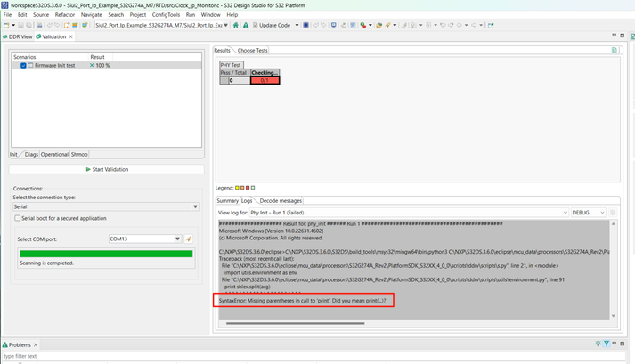Select the Shmoo scenarios tab

[x=79, y=154]
